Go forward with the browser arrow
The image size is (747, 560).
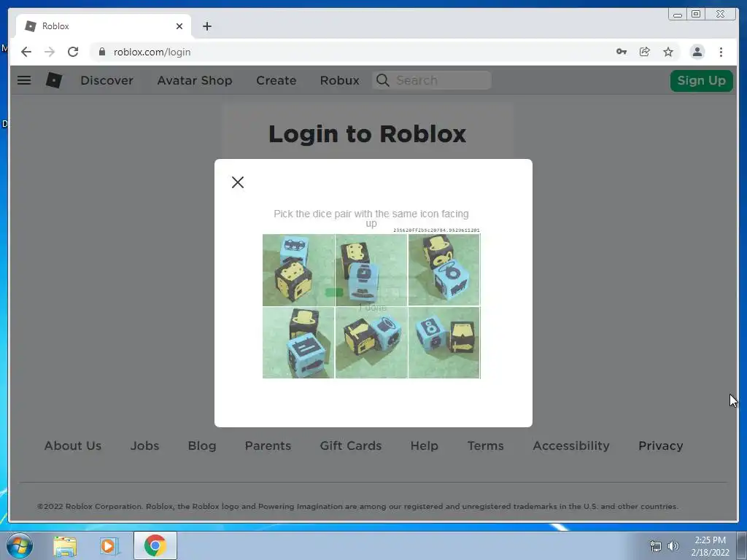pos(50,52)
